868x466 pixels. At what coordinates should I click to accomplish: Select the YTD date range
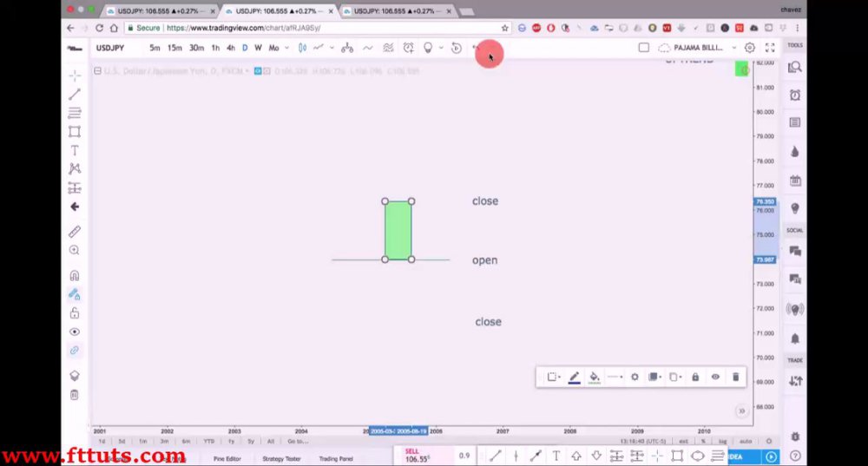[x=208, y=442]
